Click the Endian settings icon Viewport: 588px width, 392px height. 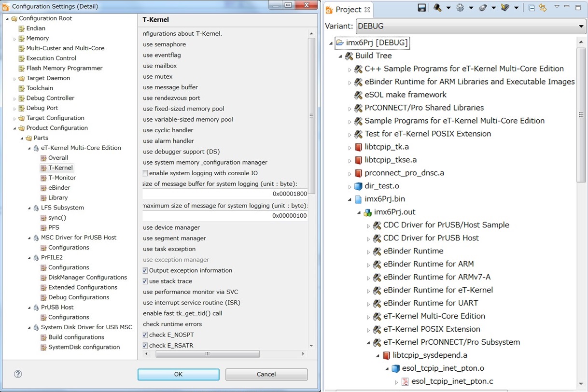tap(22, 28)
